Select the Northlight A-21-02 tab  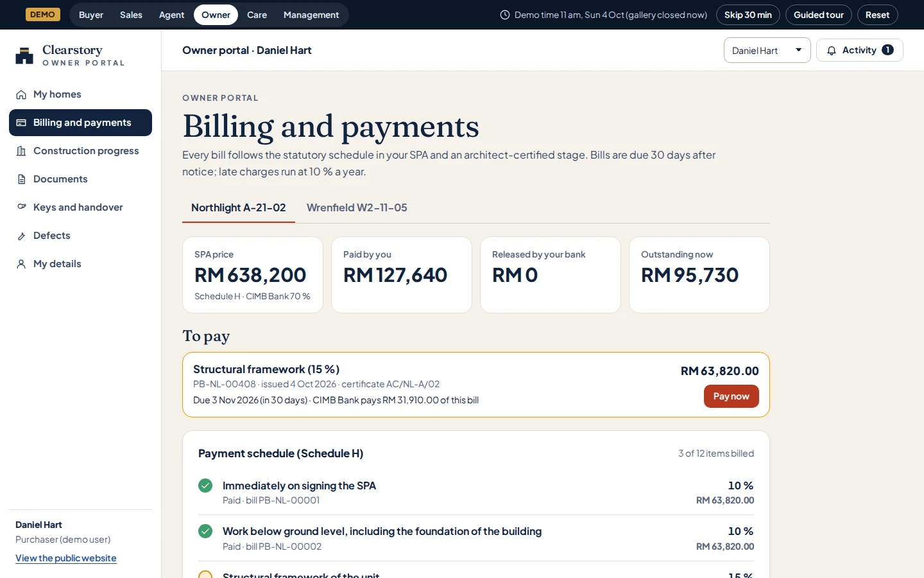(239, 208)
